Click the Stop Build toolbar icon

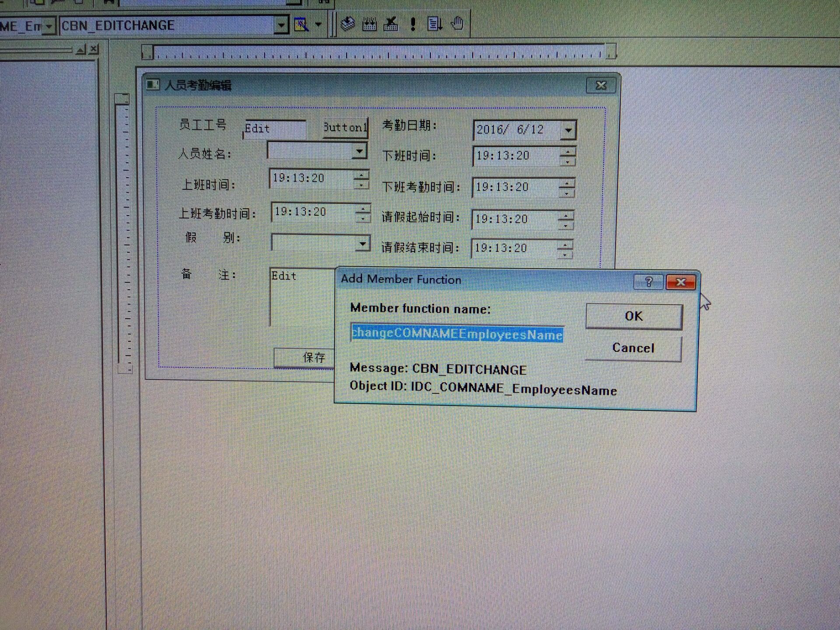(391, 24)
